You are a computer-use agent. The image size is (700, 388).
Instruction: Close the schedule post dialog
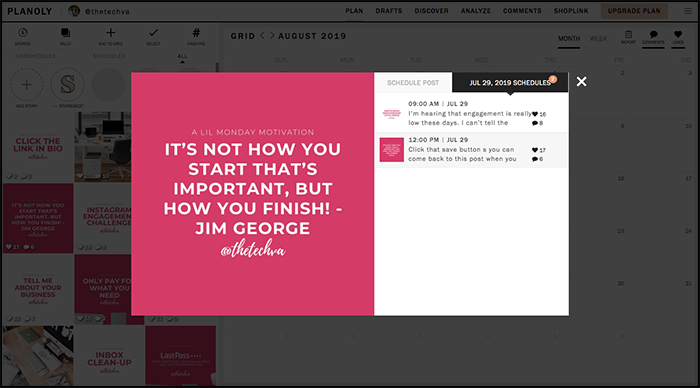tap(581, 82)
